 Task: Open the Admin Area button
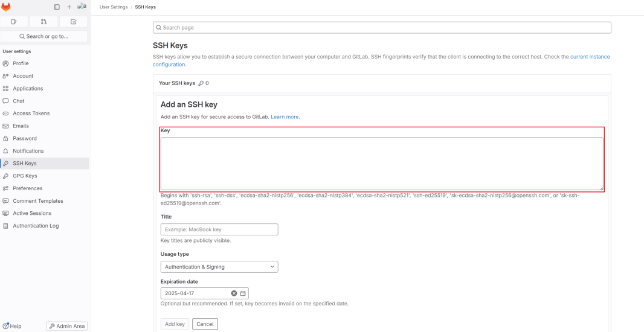67,326
